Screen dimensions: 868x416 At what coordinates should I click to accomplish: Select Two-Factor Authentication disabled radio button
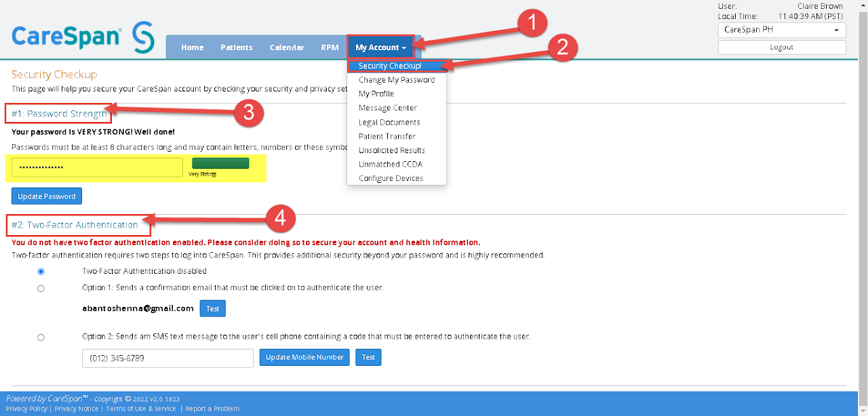(x=41, y=271)
